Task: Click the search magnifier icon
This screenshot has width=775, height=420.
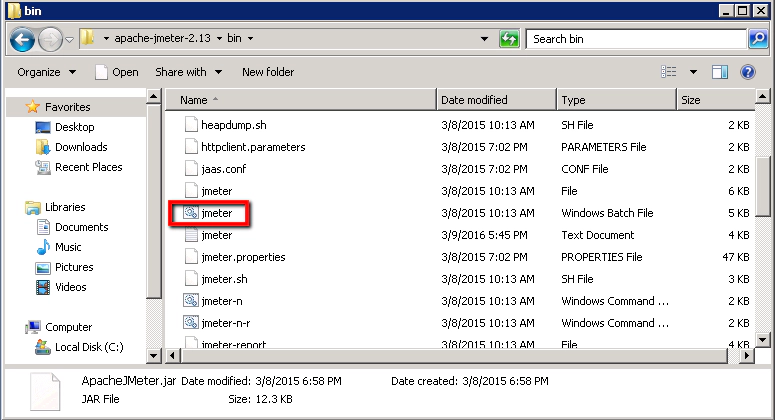Action: tap(758, 39)
